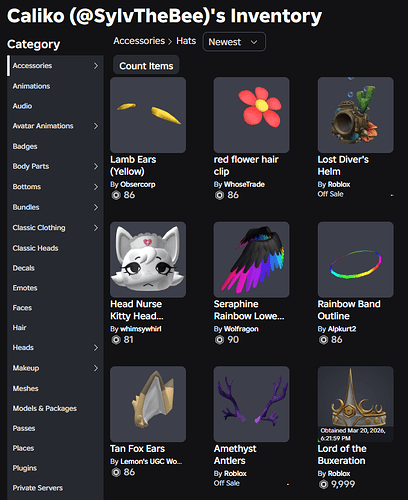
Task: Select the Emotes category
Action: pos(25,288)
